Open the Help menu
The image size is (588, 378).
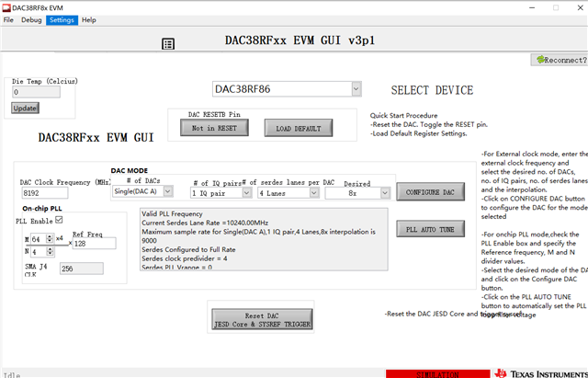pyautogui.click(x=89, y=20)
